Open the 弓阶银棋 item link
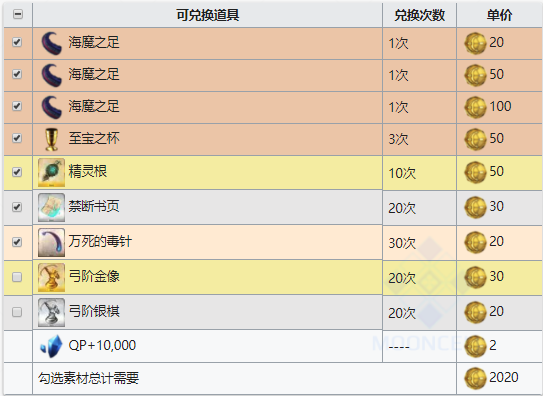Viewport: 543px width, 396px height. tap(94, 311)
